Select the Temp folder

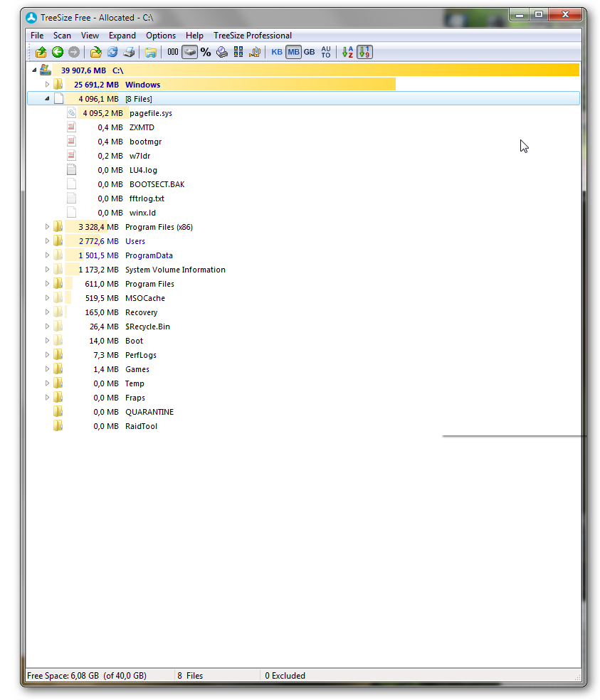[135, 383]
